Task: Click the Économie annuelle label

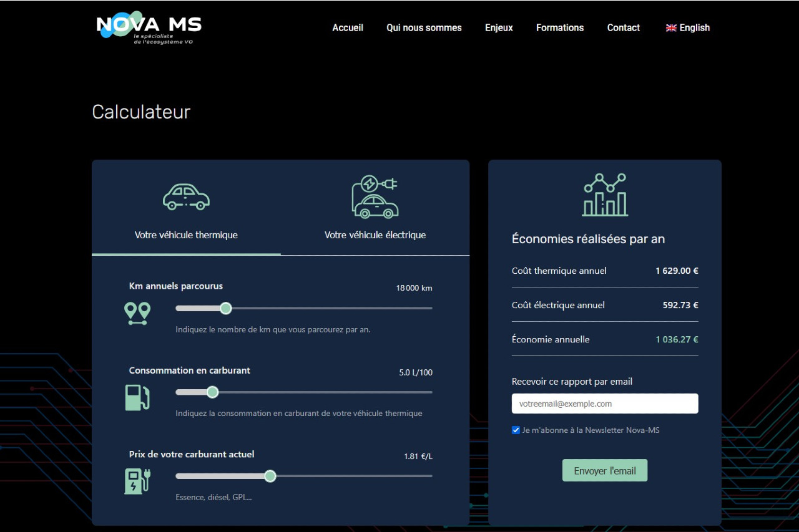Action: [x=551, y=339]
